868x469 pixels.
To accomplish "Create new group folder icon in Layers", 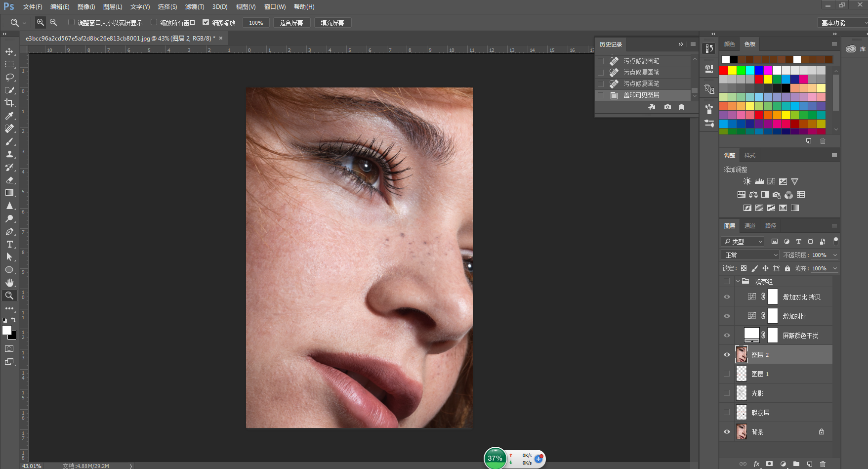I will [x=796, y=464].
